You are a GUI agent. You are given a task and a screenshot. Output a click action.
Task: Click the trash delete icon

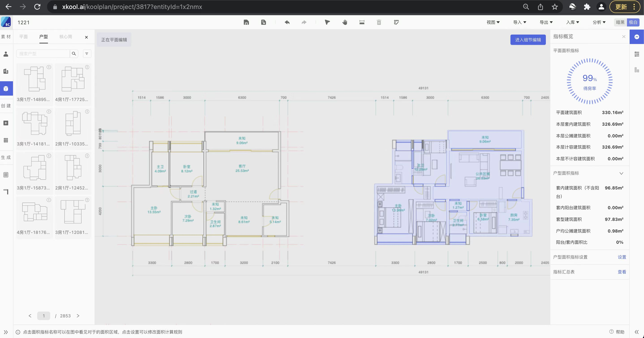click(379, 22)
